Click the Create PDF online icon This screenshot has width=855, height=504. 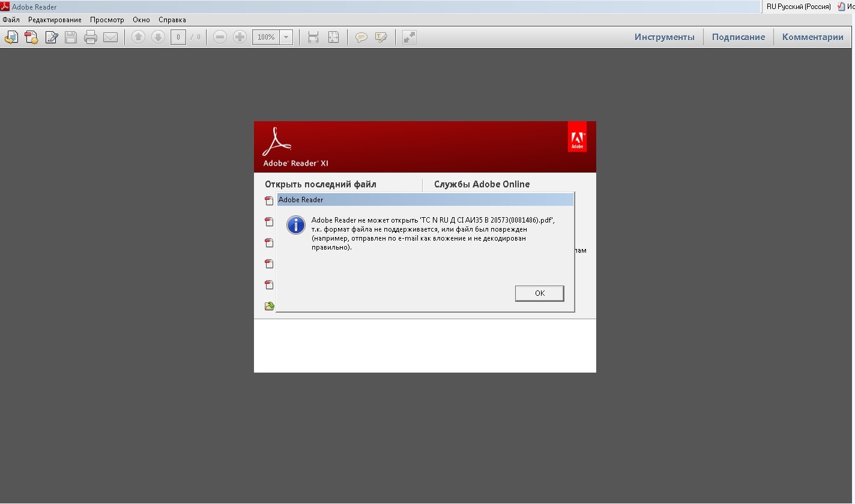pos(31,37)
